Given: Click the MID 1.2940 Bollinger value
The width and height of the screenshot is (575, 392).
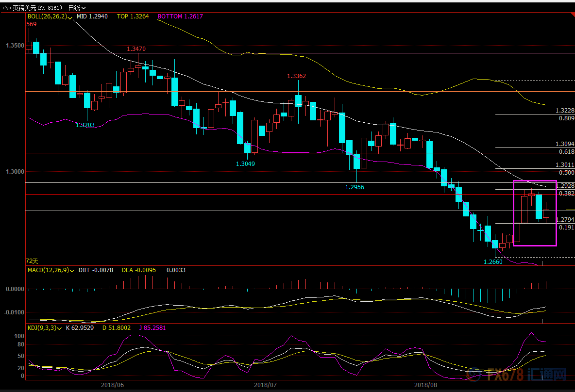Looking at the screenshot, I should point(92,16).
